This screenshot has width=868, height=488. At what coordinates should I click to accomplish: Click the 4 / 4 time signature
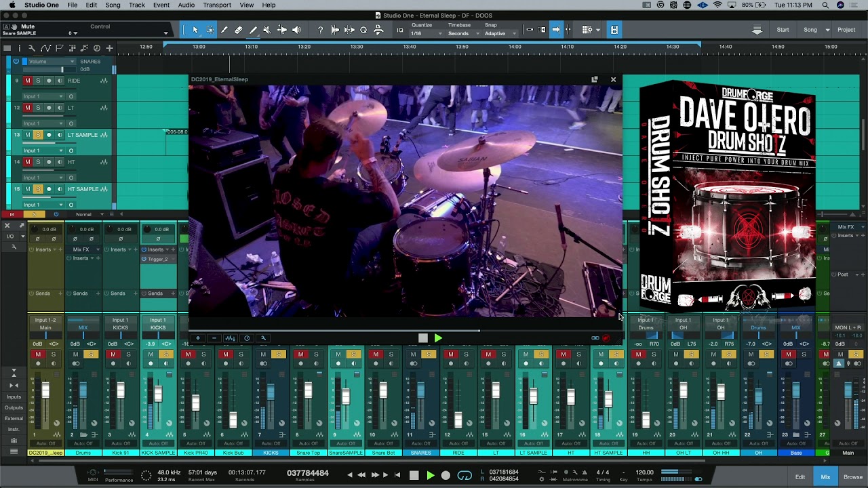pos(603,472)
